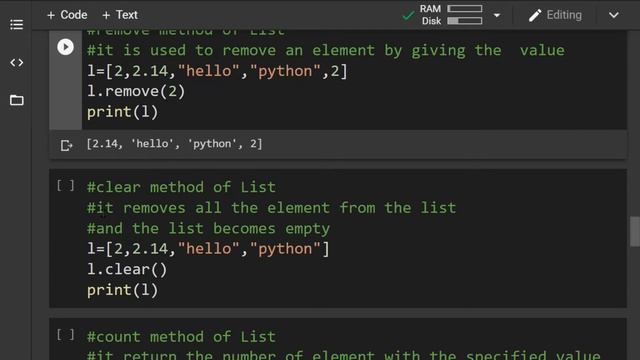This screenshot has height=360, width=640.
Task: Click the pencil Editing icon
Action: pyautogui.click(x=535, y=16)
